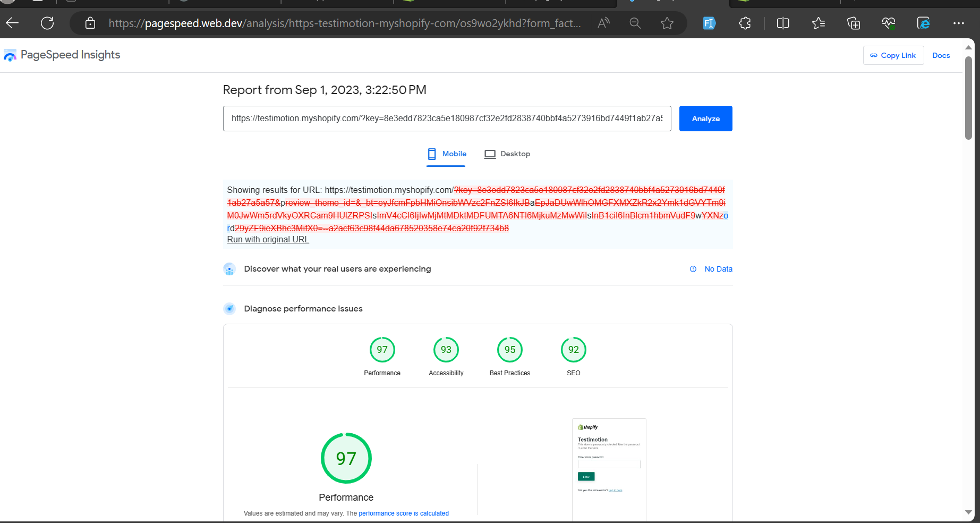This screenshot has height=523, width=980.
Task: Click the vertical scrollbar thumb
Action: tap(968, 98)
